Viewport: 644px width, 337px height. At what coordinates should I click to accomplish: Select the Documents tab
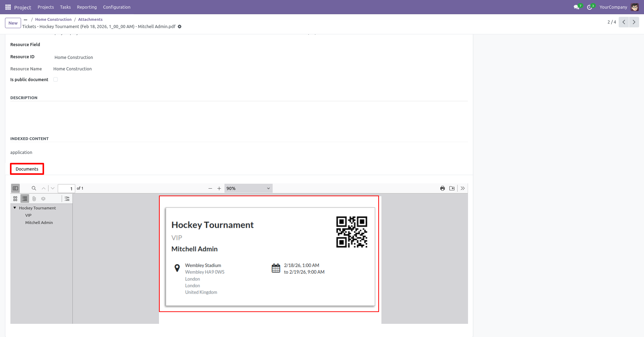point(27,169)
